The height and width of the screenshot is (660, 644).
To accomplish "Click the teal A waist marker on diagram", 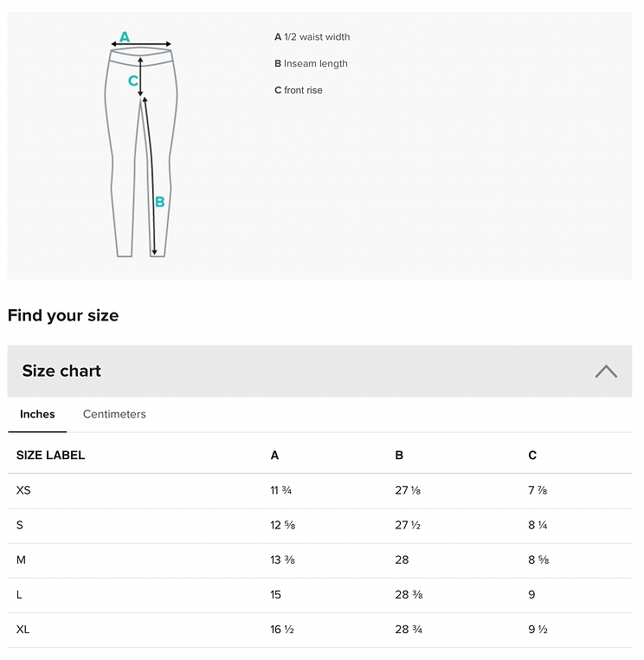I will [125, 37].
